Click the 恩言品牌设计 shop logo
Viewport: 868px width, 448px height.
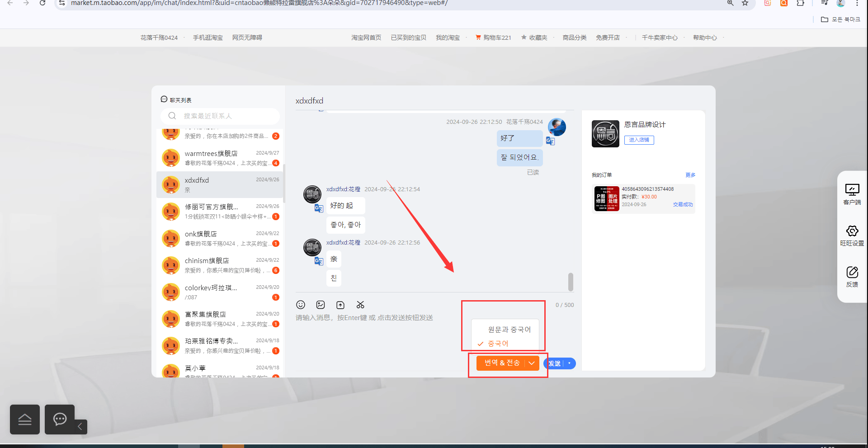pyautogui.click(x=605, y=134)
